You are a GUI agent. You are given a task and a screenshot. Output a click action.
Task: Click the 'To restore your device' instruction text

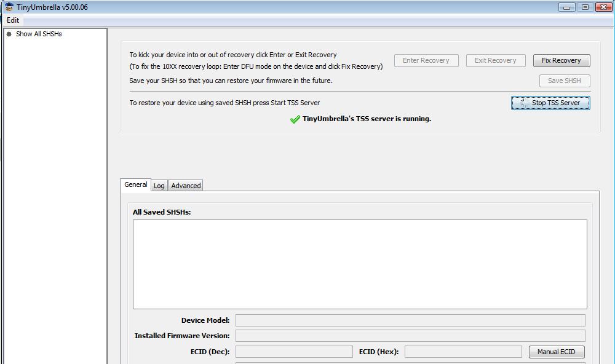(x=224, y=103)
